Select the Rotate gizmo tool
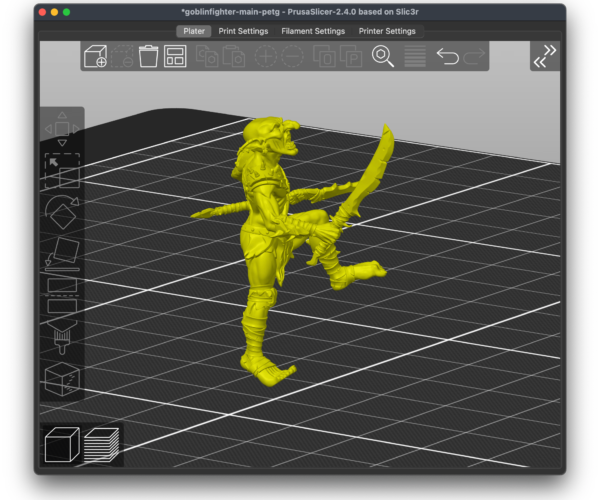This screenshot has height=500, width=600. pos(62,212)
